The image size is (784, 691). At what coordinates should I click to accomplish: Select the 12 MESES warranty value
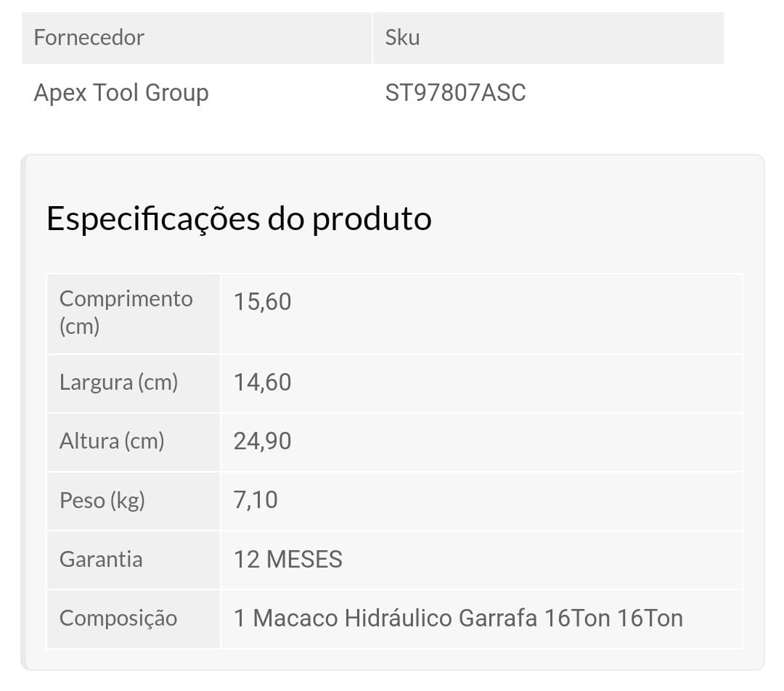288,560
